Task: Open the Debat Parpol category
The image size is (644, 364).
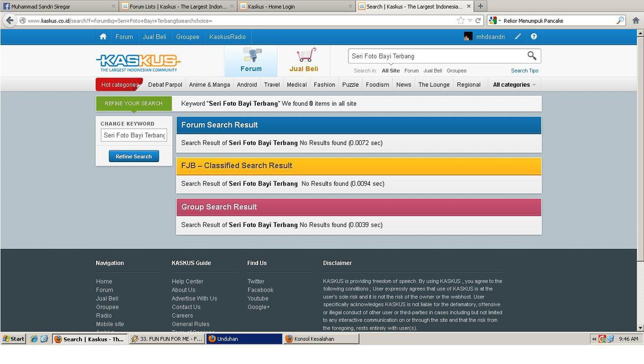Action: click(x=165, y=85)
